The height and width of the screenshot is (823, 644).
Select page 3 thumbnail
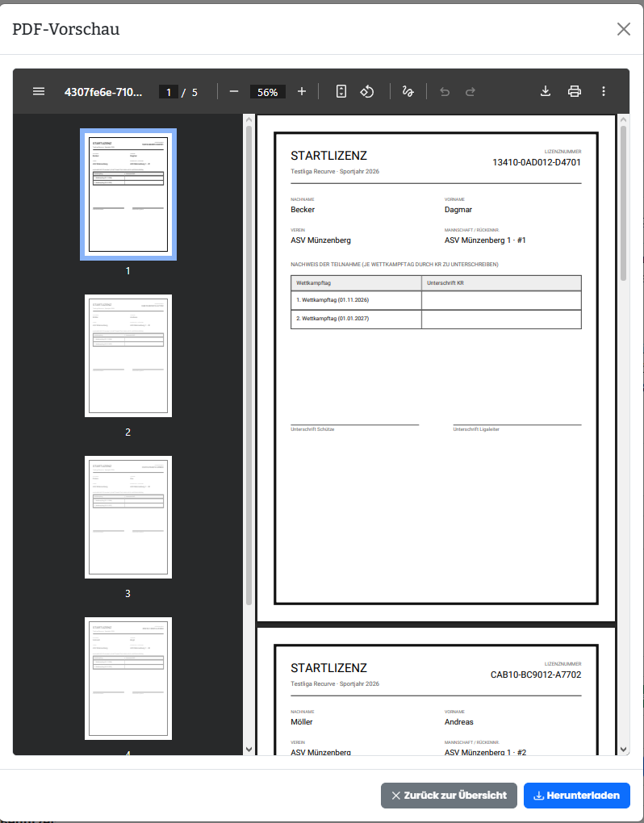pos(128,517)
